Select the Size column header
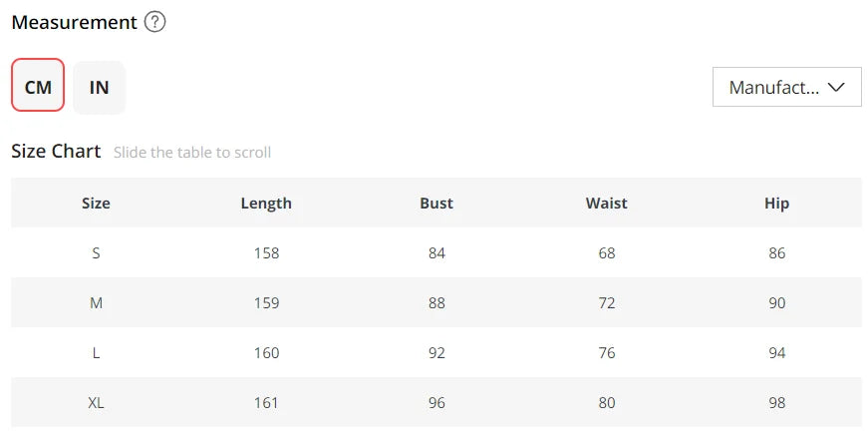Screen dimensions: 868x434 [96, 203]
